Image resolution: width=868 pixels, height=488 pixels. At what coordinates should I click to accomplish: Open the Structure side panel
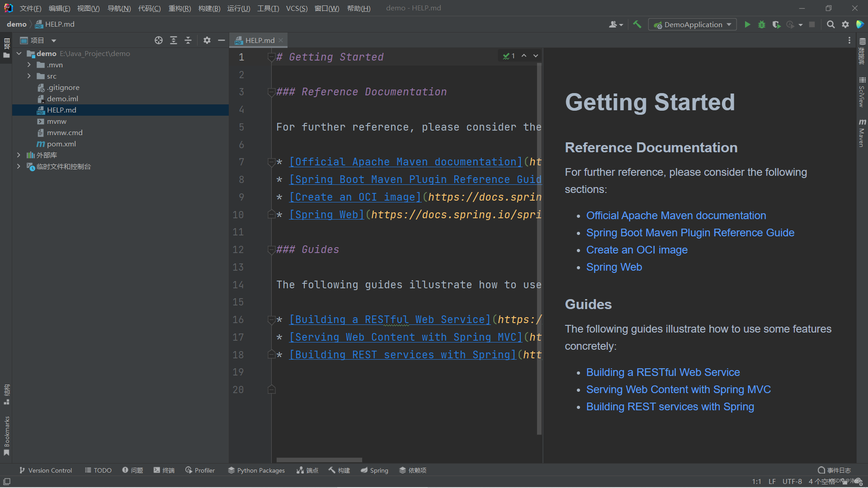click(6, 394)
